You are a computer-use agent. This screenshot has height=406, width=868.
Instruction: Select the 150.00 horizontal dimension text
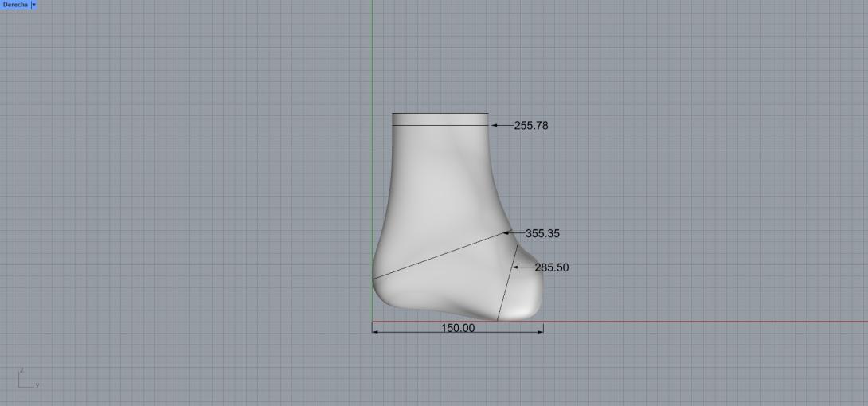457,328
